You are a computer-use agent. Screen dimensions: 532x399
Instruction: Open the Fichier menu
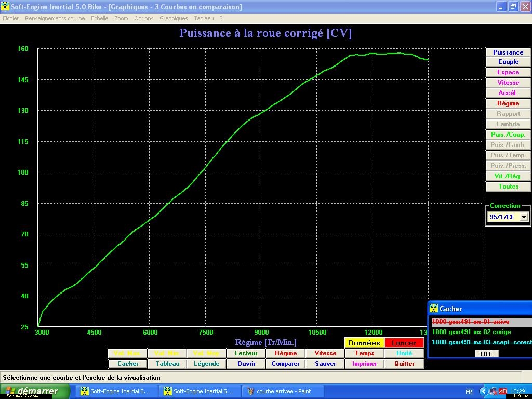(10, 18)
